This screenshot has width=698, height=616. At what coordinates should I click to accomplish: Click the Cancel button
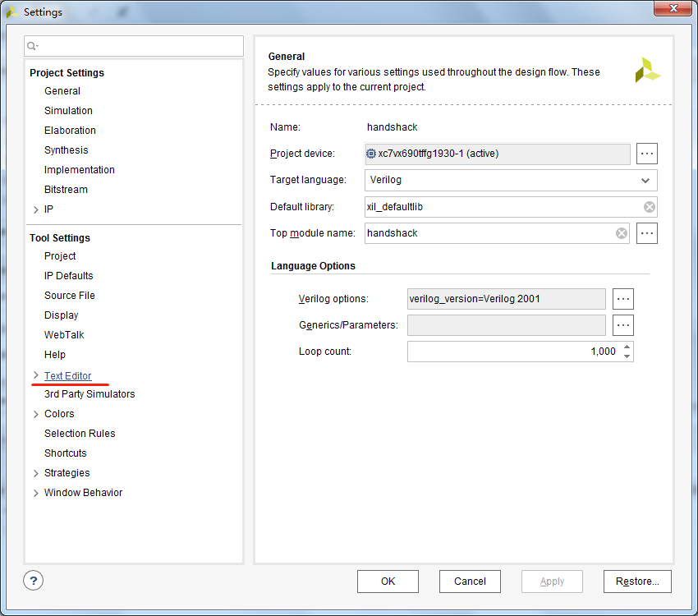click(x=470, y=582)
